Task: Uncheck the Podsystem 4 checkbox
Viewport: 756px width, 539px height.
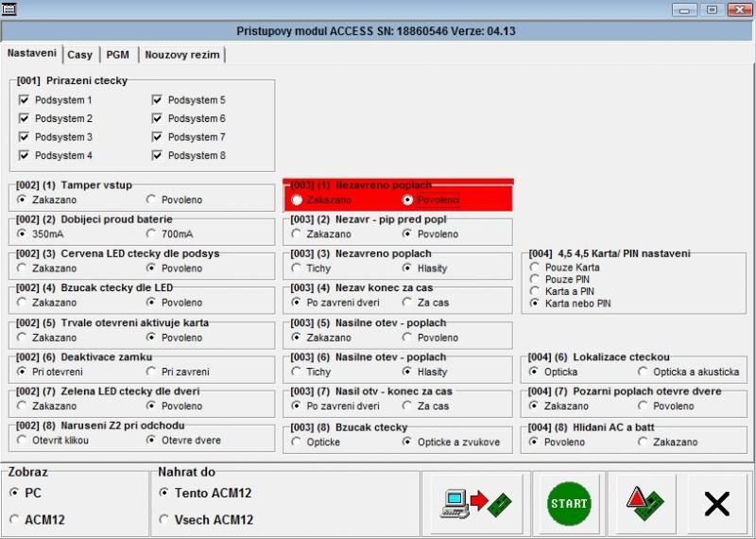Action: 25,156
